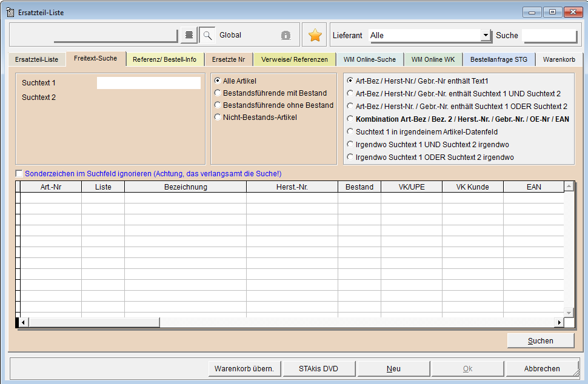
Task: Click the magnifier search icon button
Action: point(207,35)
